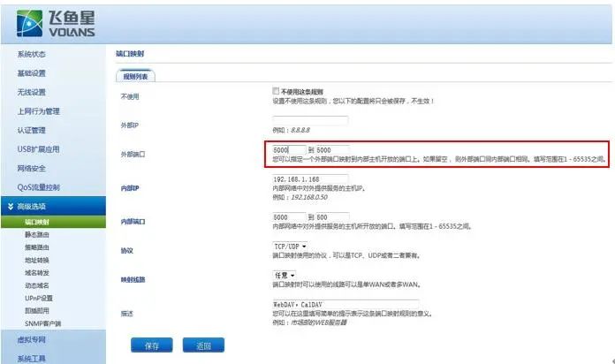615x364 pixels.
Task: Click the 描述 field label
Action: 127,314
